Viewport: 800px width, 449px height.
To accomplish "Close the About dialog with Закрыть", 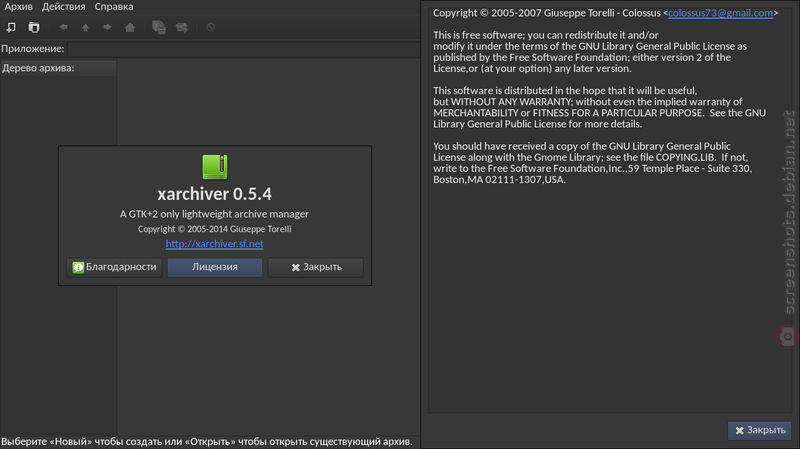I will [x=316, y=267].
